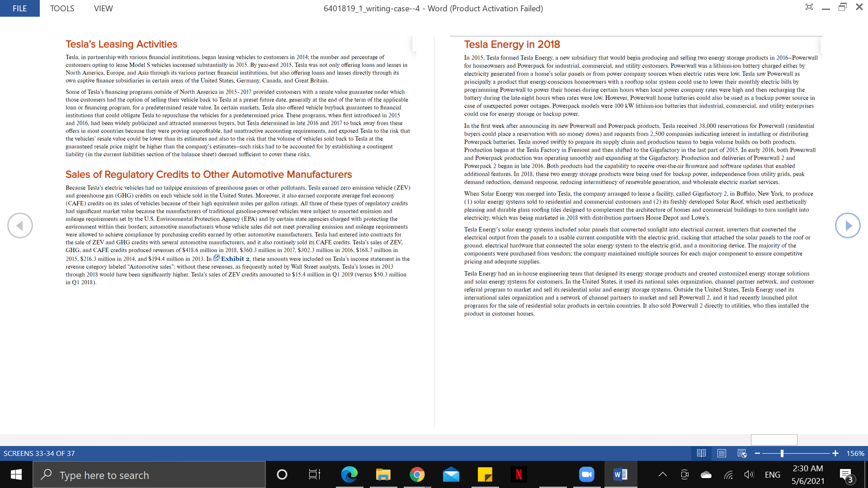Viewport: 868px width, 488px height.
Task: Open the FILE menu
Action: pos(19,8)
